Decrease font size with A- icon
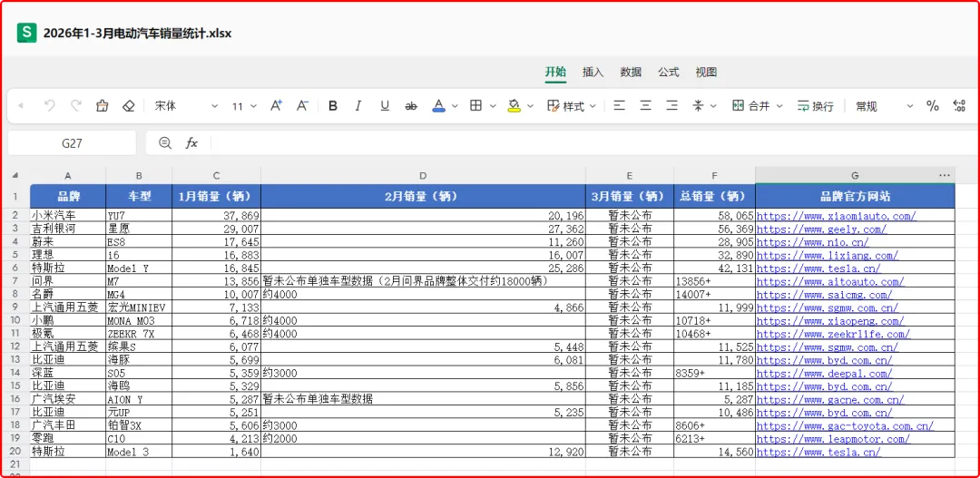 (x=302, y=105)
